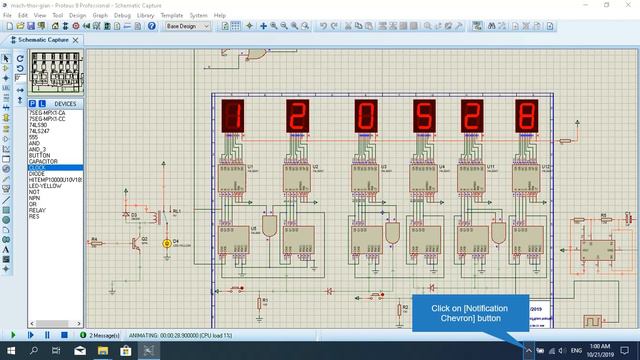Open the Design menu
Screen dimensions: 640x360
point(77,16)
